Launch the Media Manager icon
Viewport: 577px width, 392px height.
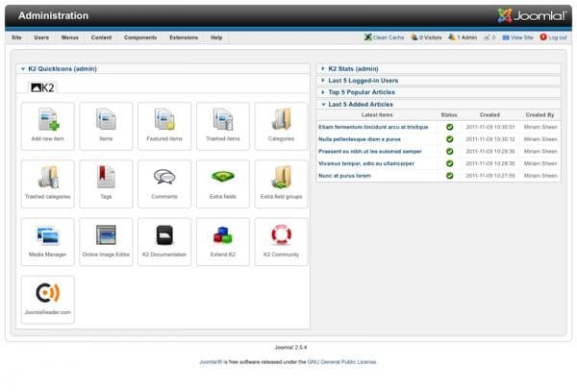click(47, 241)
